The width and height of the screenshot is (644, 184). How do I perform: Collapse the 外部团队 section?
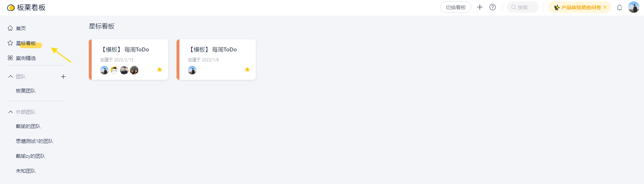11,112
